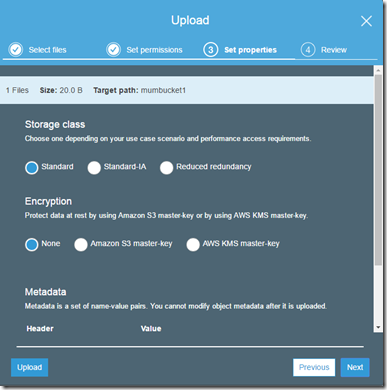Image resolution: width=387 pixels, height=390 pixels.
Task: Proceed with the Next button
Action: [x=355, y=367]
